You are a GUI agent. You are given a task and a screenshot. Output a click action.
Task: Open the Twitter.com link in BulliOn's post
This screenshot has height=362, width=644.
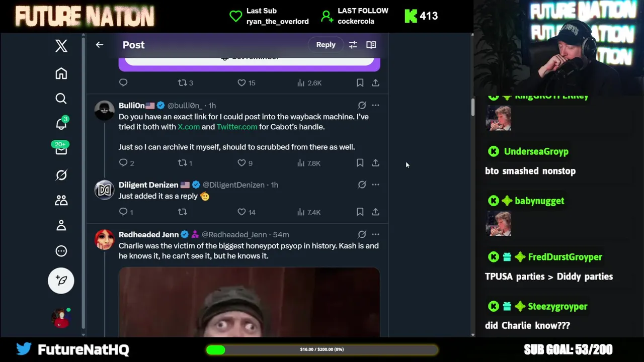pyautogui.click(x=237, y=127)
